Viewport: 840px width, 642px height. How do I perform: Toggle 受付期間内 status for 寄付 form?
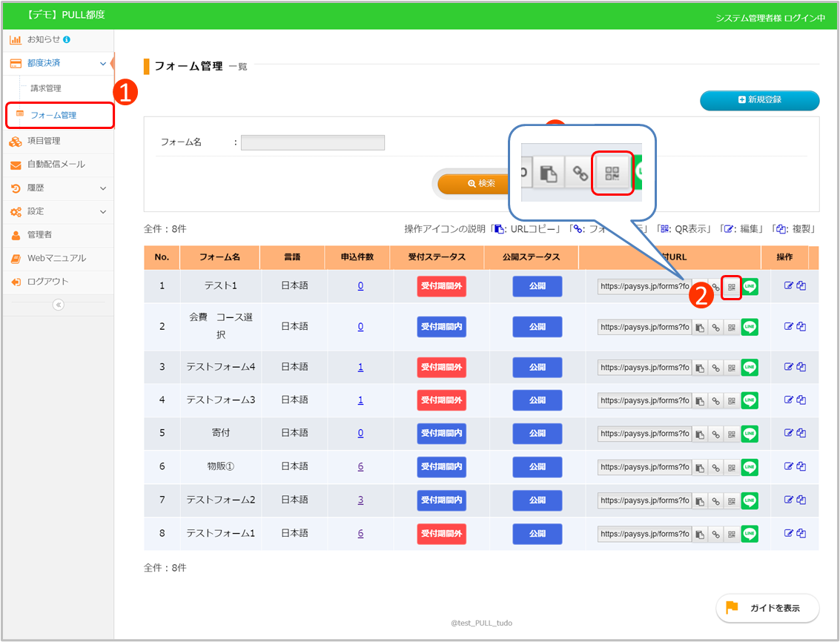click(x=441, y=434)
